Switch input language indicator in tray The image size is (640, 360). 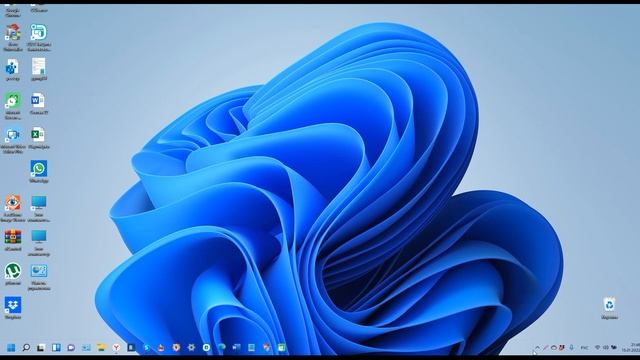584,348
